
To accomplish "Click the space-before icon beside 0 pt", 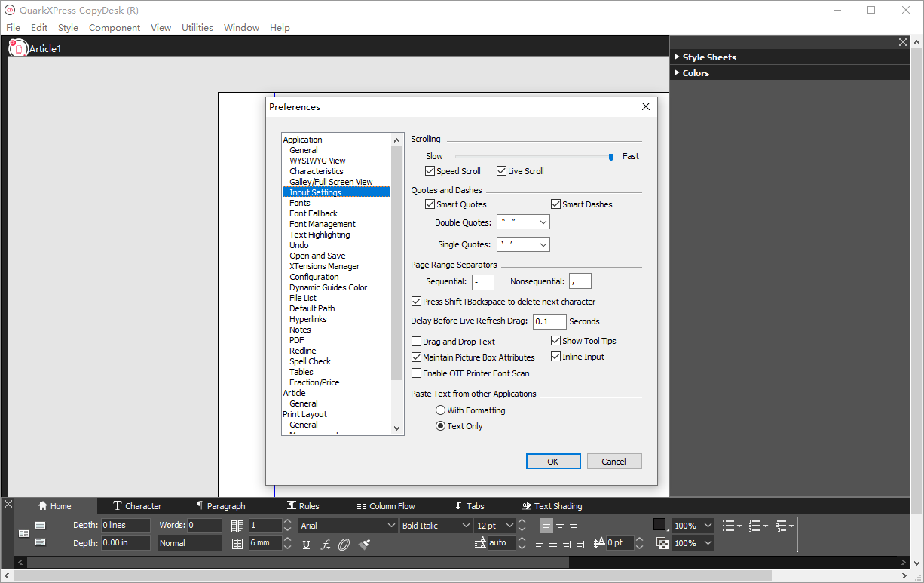I will tap(600, 543).
